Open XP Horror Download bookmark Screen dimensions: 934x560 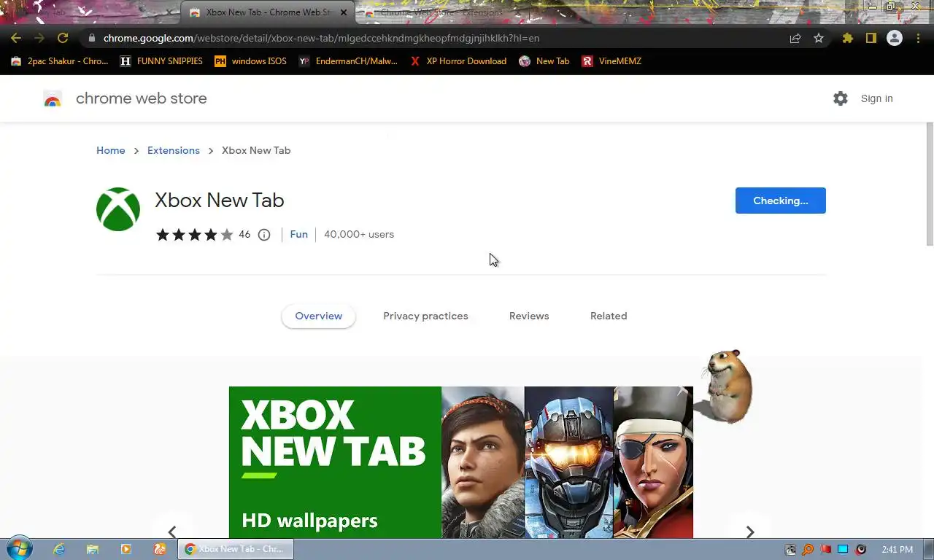[x=458, y=61]
